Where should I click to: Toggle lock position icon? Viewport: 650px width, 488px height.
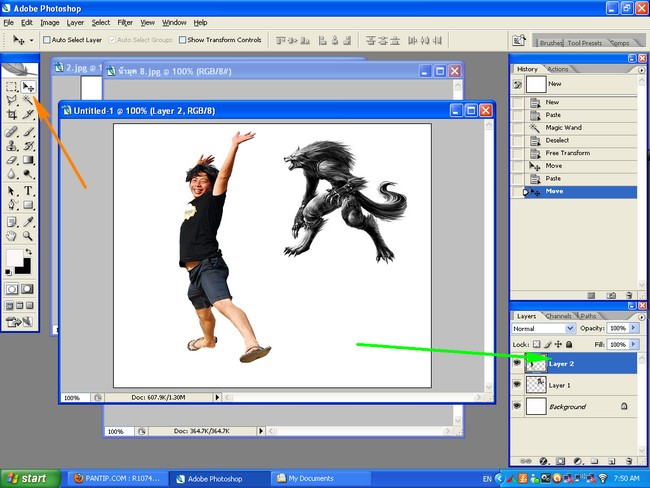tap(558, 344)
